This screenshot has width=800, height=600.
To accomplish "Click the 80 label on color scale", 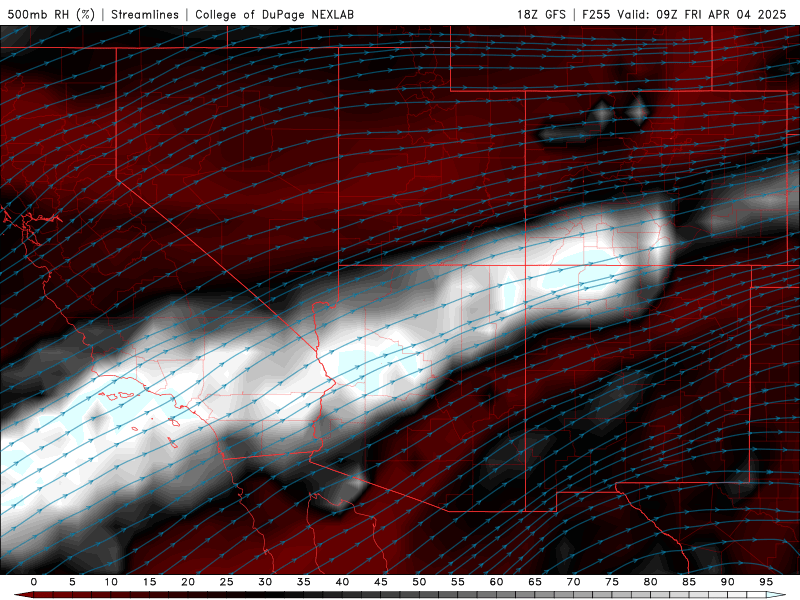I will coord(650,582).
